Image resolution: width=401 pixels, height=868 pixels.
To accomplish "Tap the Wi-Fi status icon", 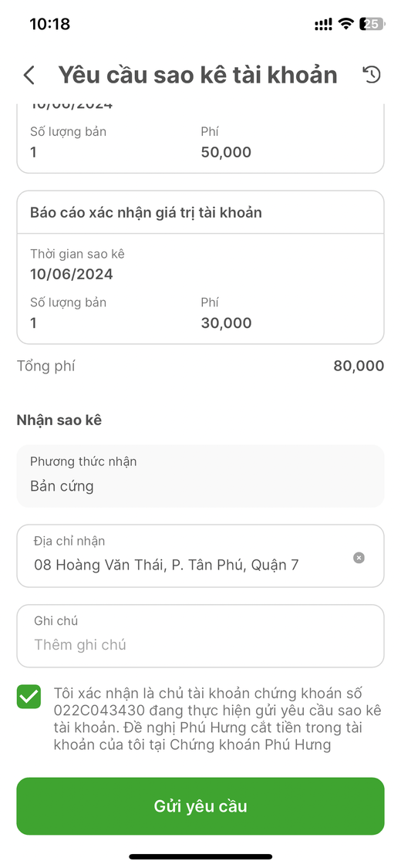I will (x=346, y=24).
